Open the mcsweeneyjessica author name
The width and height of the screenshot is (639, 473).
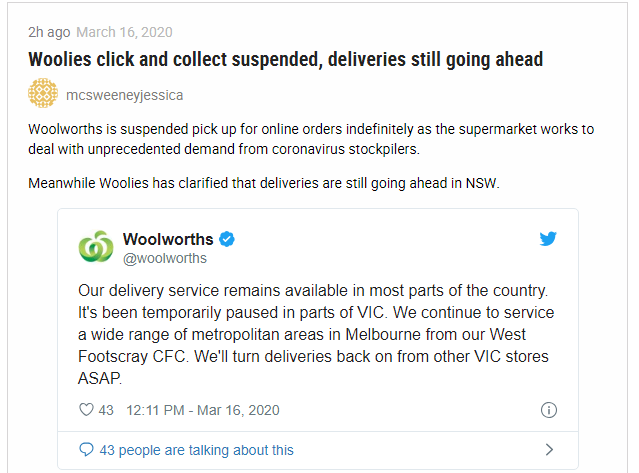pyautogui.click(x=125, y=95)
